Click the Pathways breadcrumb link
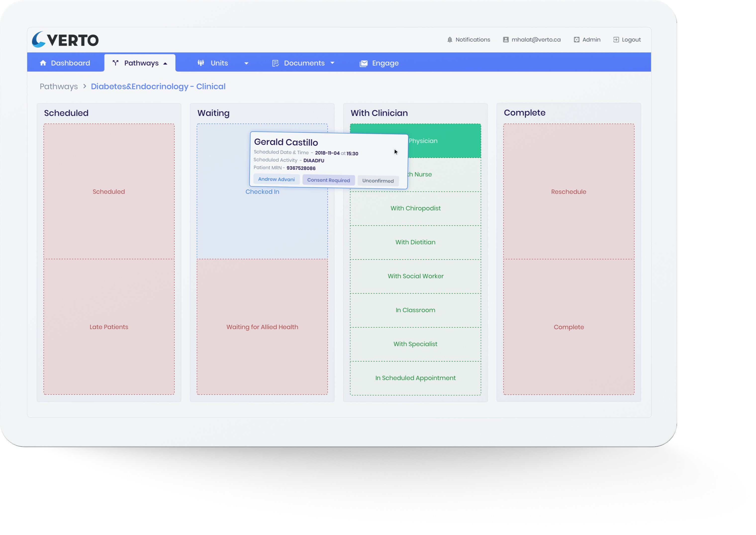756x535 pixels. click(59, 86)
